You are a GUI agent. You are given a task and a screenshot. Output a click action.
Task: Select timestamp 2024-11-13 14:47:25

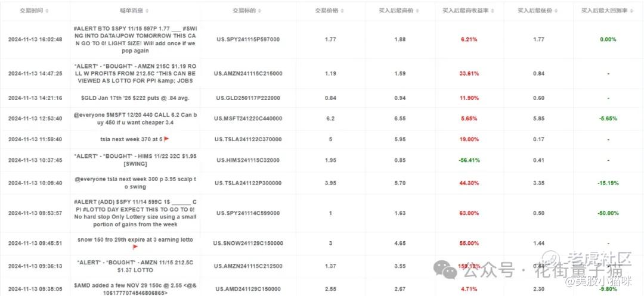point(35,74)
